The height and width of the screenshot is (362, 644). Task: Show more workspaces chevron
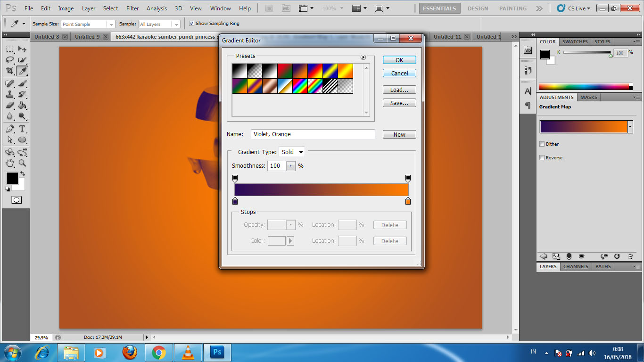pyautogui.click(x=539, y=8)
